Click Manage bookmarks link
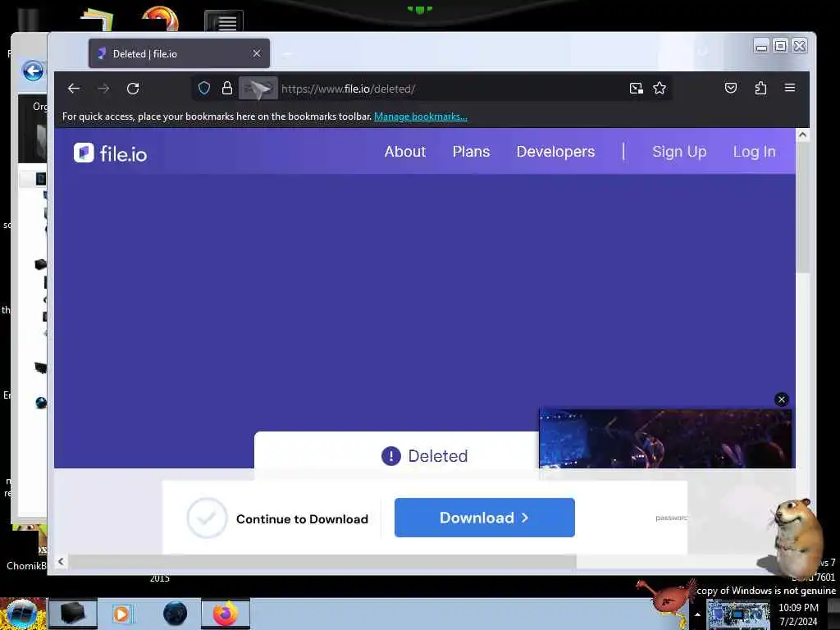 tap(421, 116)
